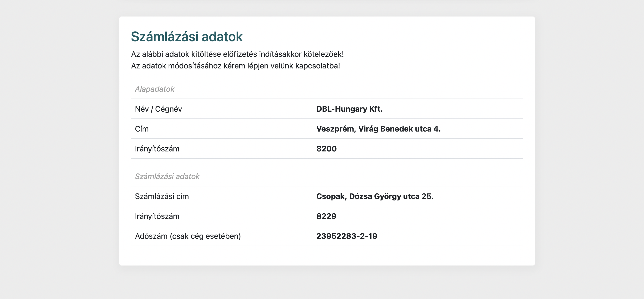Click the word kapcsolatba in the notice

tap(317, 66)
